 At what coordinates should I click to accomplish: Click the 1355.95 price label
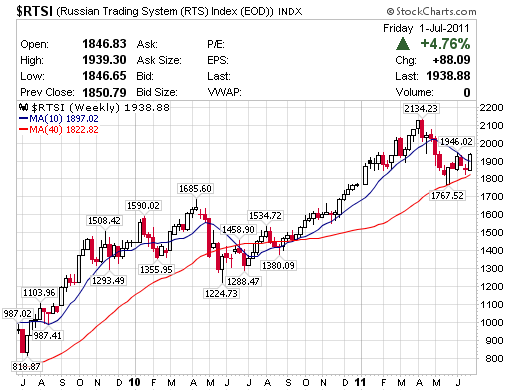point(156,269)
